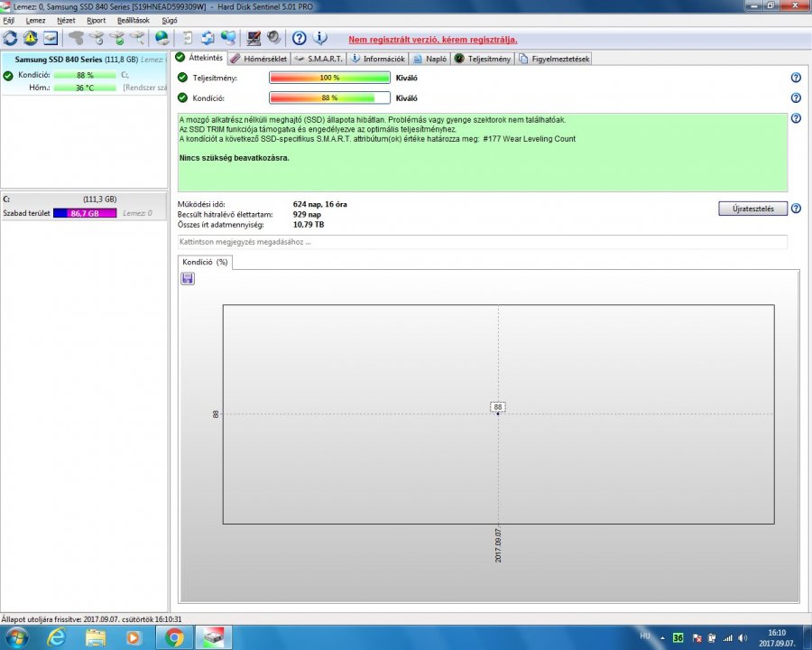Click the info speech bubble toolbar icon
Image resolution: width=812 pixels, height=650 pixels.
point(319,38)
